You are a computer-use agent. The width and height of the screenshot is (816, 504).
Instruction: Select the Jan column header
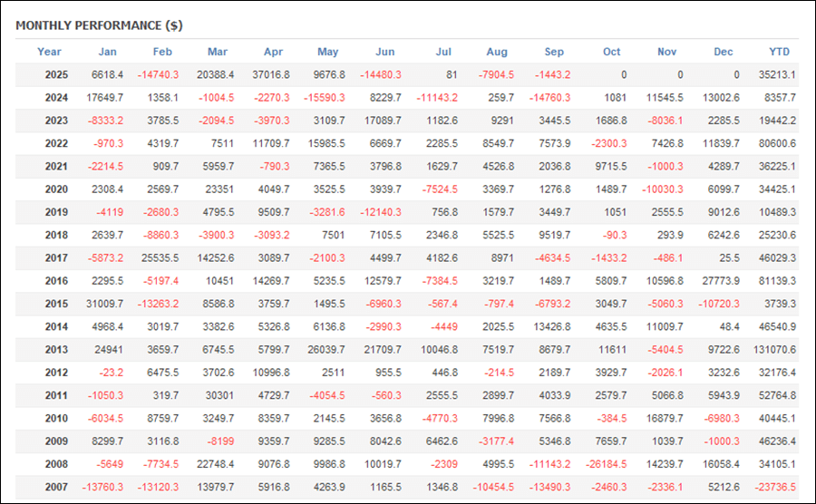pyautogui.click(x=107, y=52)
